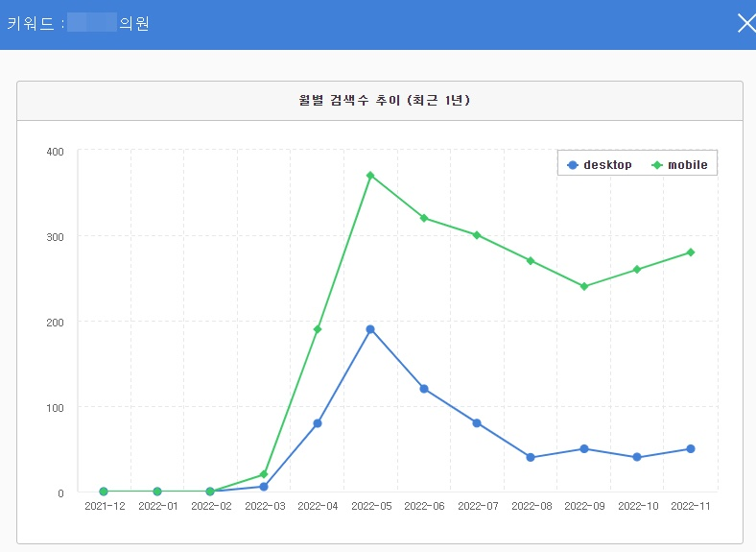Pick the mobile marker at 2022-06
Viewport: 756px width, 552px height.
coord(423,218)
